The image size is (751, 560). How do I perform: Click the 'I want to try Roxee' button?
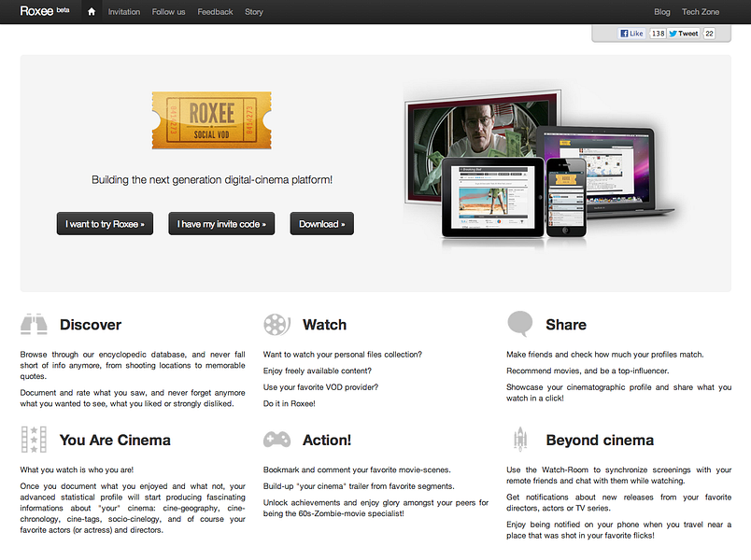pyautogui.click(x=105, y=224)
